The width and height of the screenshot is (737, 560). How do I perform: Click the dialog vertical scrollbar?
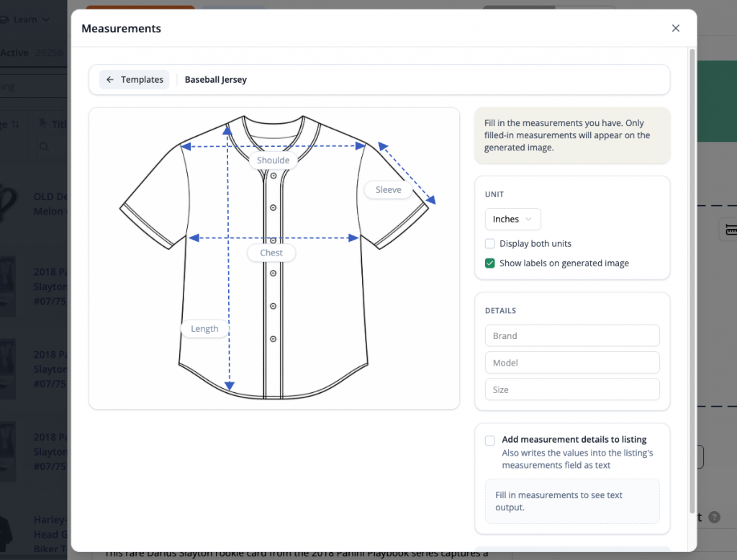pyautogui.click(x=692, y=281)
